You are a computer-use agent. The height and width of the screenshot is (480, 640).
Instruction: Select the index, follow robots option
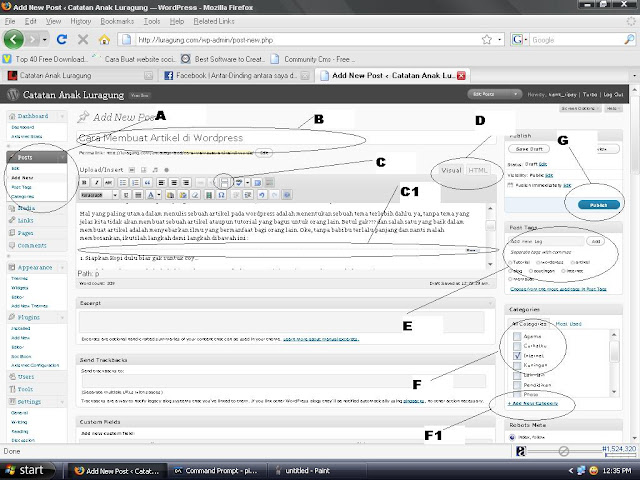tap(512, 437)
